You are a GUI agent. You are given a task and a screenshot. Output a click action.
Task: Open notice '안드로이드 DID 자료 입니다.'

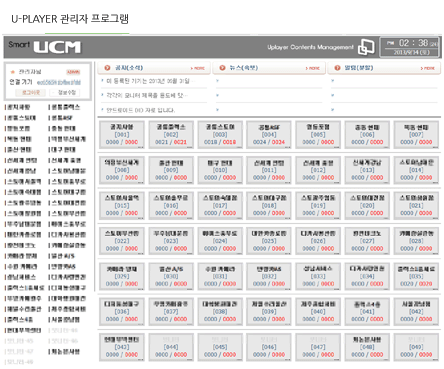[140, 110]
